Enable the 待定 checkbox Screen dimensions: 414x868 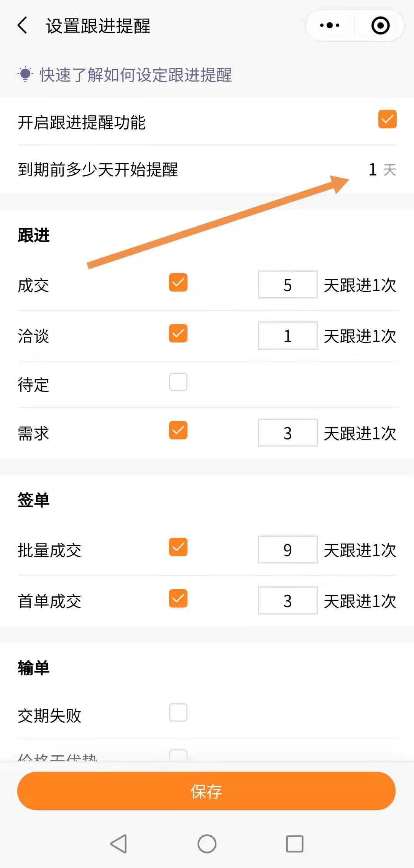click(178, 382)
